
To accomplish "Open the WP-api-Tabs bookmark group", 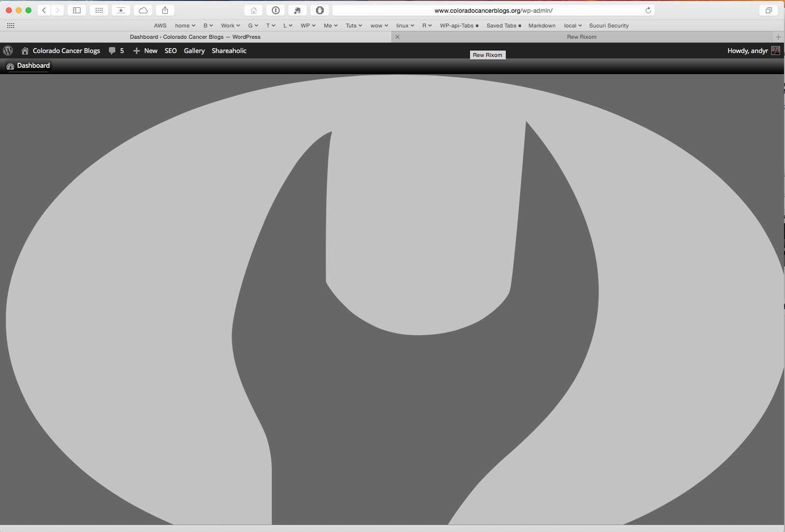I will point(459,26).
